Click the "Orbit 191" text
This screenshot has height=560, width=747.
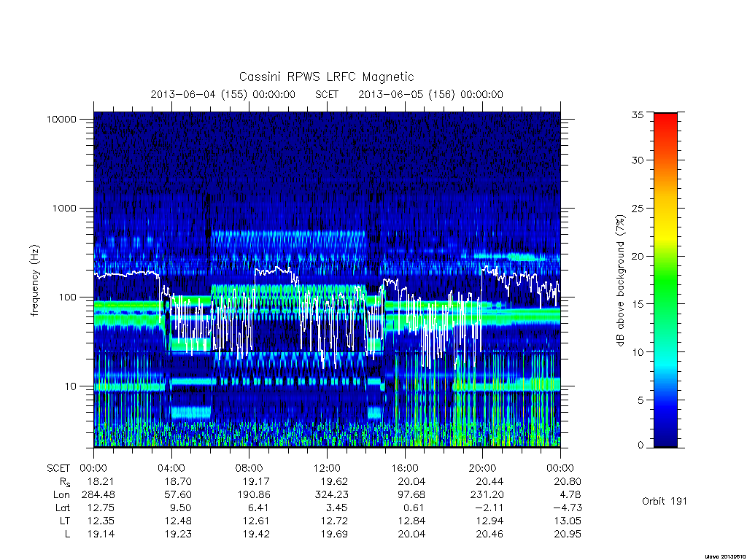tap(665, 501)
